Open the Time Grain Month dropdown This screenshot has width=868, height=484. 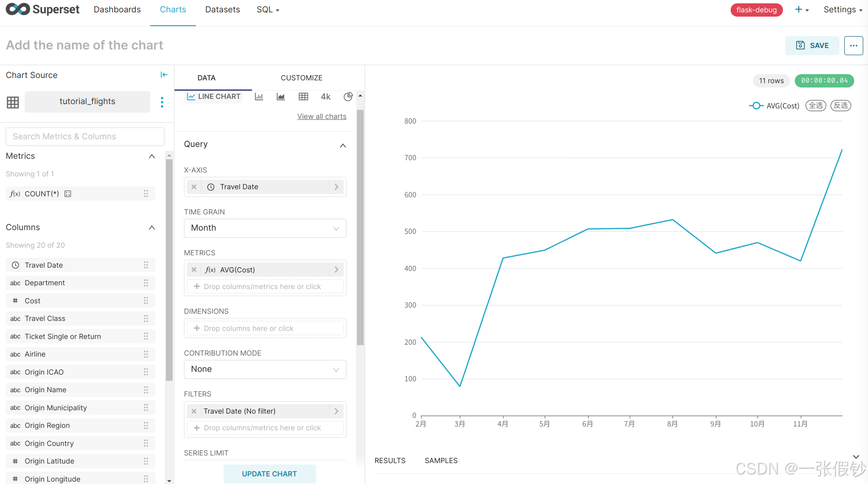tap(265, 228)
